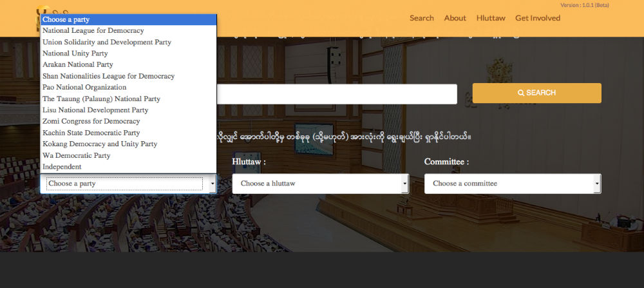Choose Wa Democratic Party option
Viewport: 644px width, 288px height.
coord(76,155)
